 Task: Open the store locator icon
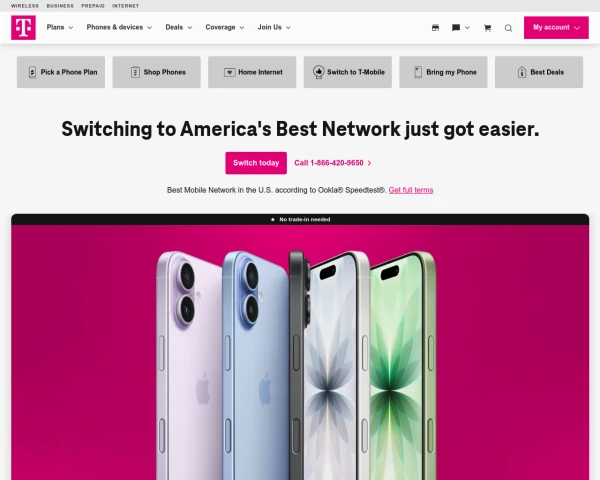coord(435,28)
